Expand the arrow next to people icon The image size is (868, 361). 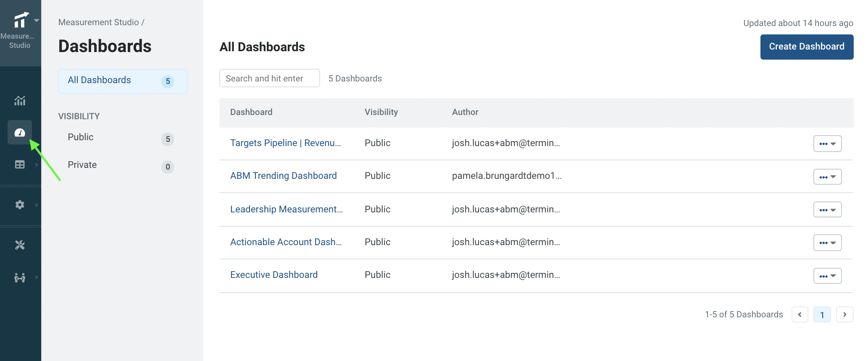[x=37, y=277]
